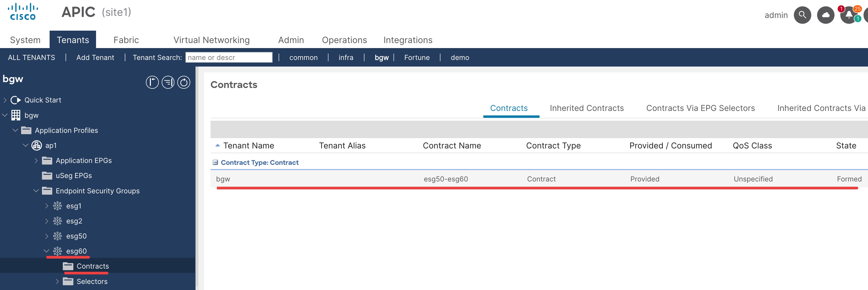Collapse the Application Profiles node
Screen dimensions: 868x290
16,130
